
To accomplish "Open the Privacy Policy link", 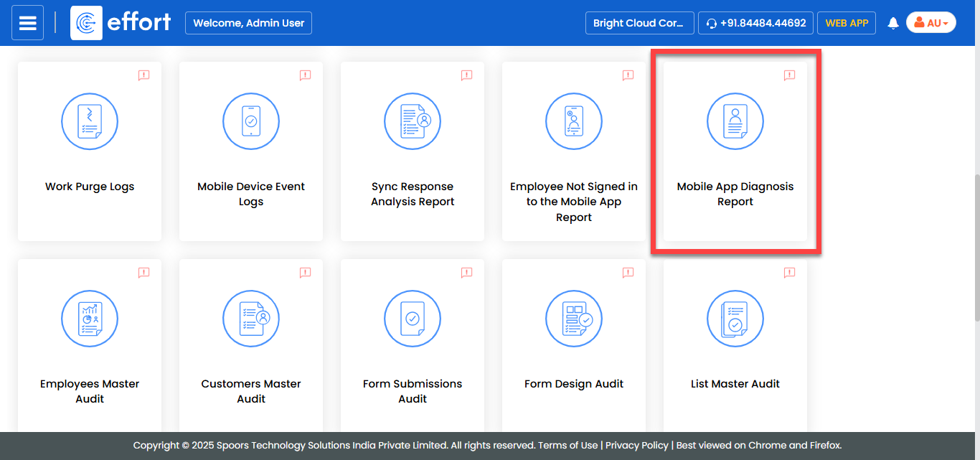I will point(636,445).
